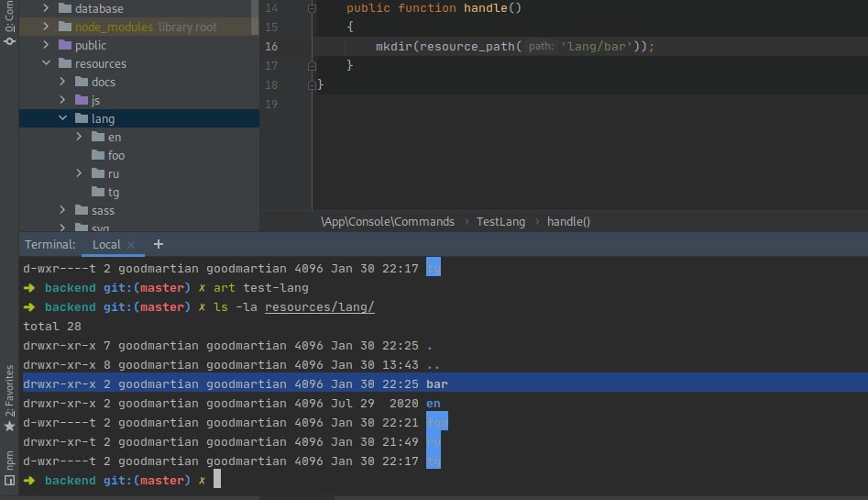
Task: Click the 'Terminal:' panel label
Action: click(x=49, y=244)
